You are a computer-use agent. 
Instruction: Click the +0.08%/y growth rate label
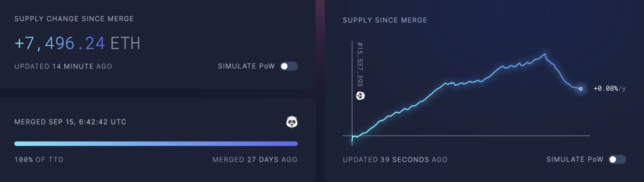610,89
